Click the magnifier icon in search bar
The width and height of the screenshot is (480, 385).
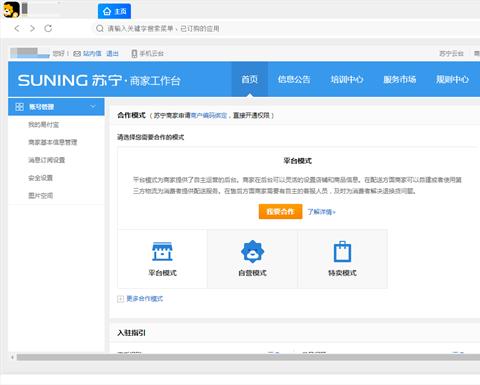(x=99, y=29)
